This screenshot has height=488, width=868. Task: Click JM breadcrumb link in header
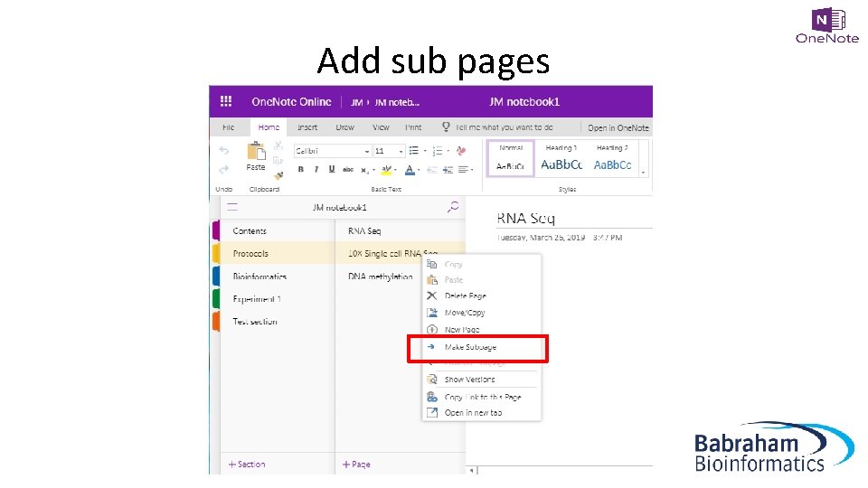coord(357,102)
